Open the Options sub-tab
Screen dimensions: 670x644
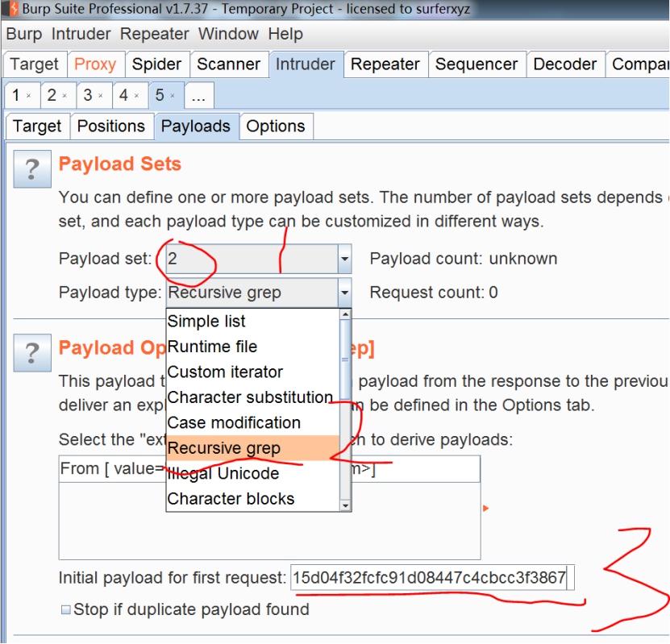[x=276, y=127]
